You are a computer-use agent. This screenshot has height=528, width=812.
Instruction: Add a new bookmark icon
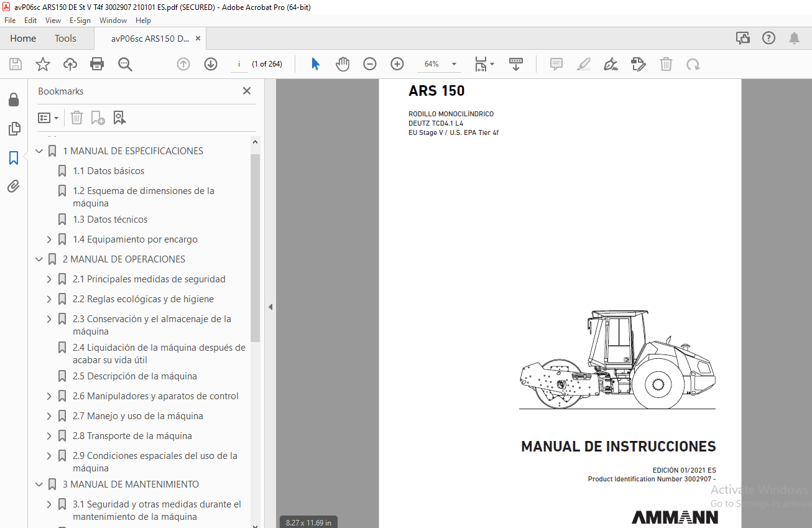[x=98, y=118]
